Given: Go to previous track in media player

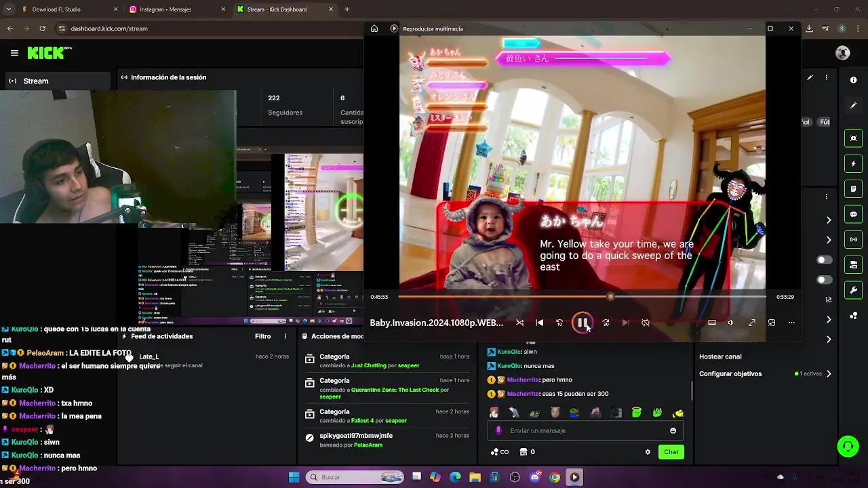Looking at the screenshot, I should [540, 323].
